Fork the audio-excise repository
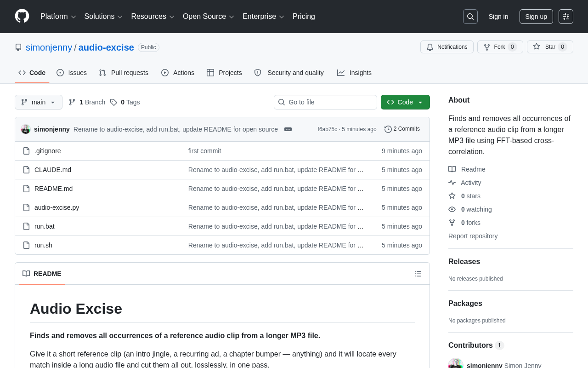The image size is (588, 368). click(x=500, y=47)
